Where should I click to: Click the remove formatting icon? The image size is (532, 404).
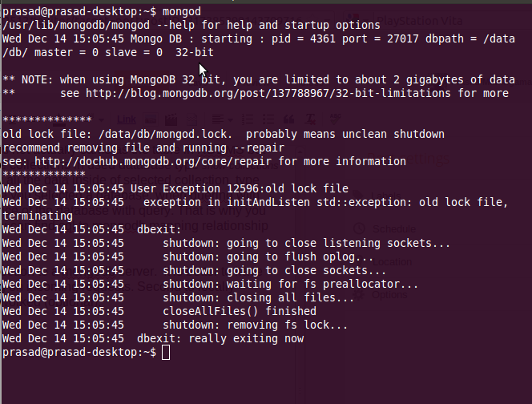click(x=310, y=119)
